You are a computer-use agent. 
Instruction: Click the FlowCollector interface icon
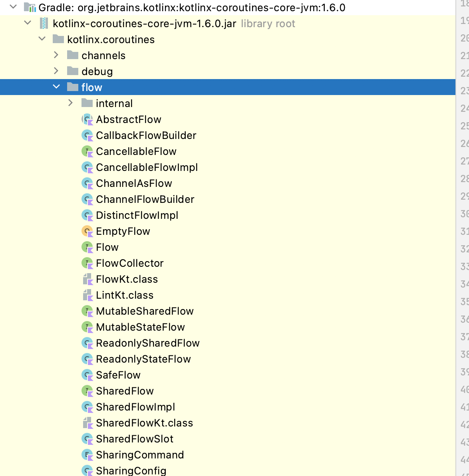pyautogui.click(x=87, y=264)
